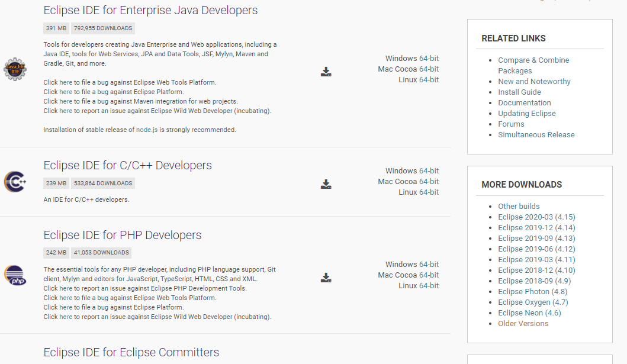Open Install Guide link
The image size is (627, 364).
pos(519,92)
